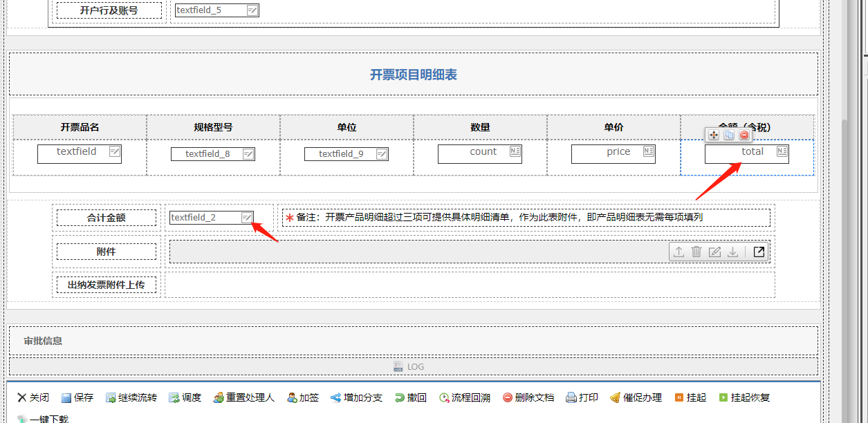Image resolution: width=868 pixels, height=423 pixels.
Task: Select the move handle icon above the total field
Action: click(x=713, y=135)
